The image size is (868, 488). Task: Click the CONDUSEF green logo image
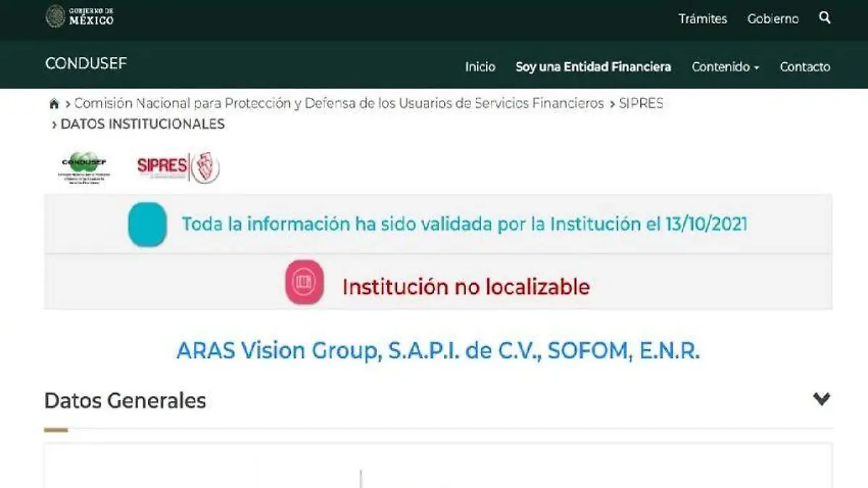(x=84, y=168)
